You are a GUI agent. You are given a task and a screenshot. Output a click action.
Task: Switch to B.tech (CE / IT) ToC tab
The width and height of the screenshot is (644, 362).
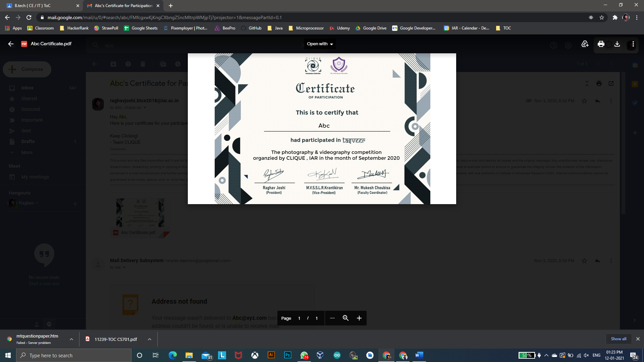pyautogui.click(x=40, y=6)
